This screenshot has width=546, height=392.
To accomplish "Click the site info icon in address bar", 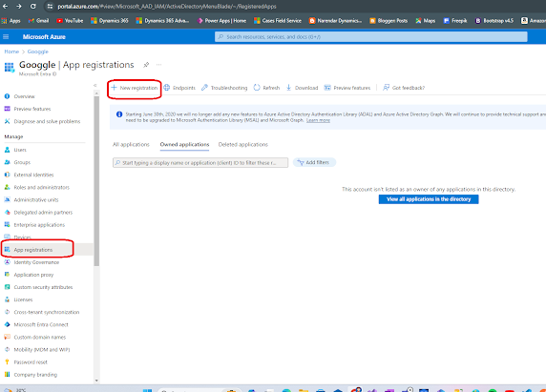I will (50, 7).
